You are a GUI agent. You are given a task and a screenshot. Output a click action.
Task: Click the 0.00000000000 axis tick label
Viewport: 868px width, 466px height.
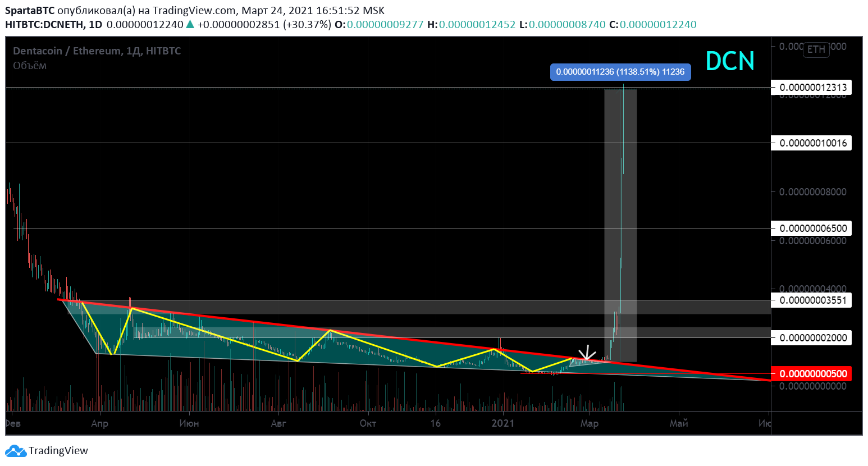tap(813, 386)
